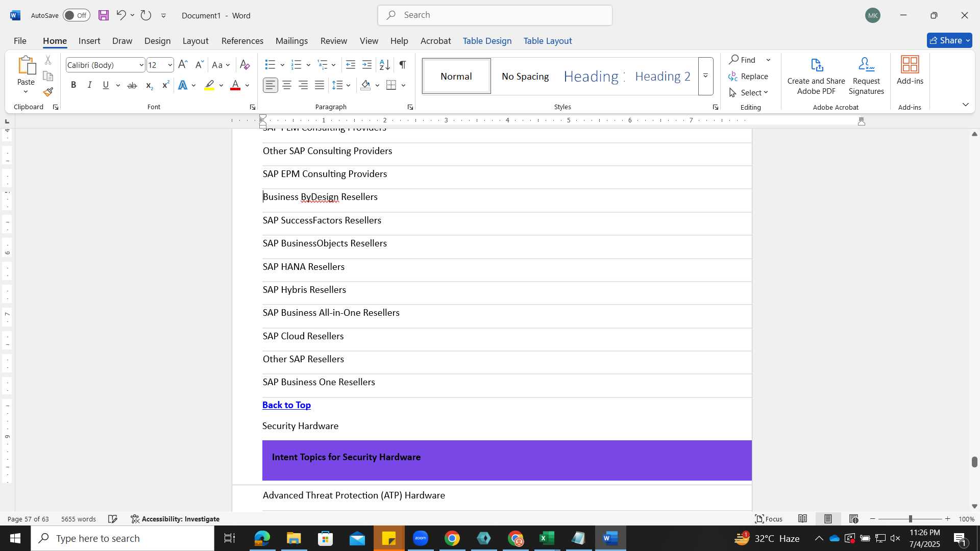Paste clipboard contents
Image resolution: width=980 pixels, height=551 pixels.
[x=26, y=70]
